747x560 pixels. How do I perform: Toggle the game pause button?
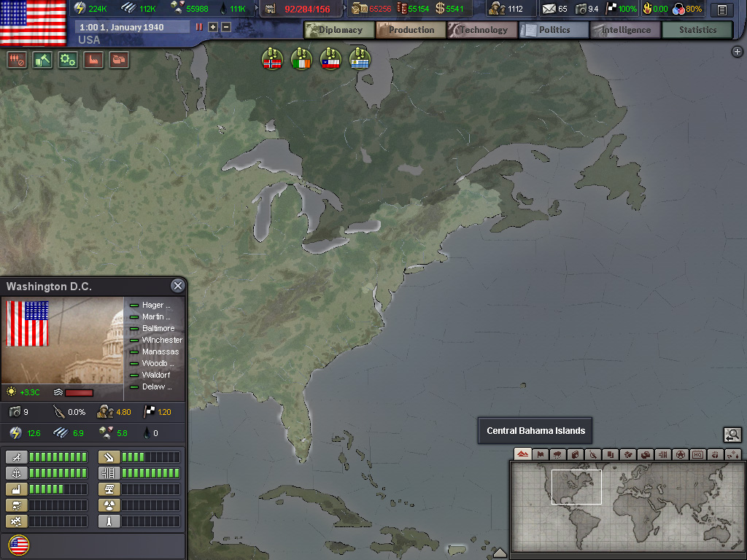[199, 27]
